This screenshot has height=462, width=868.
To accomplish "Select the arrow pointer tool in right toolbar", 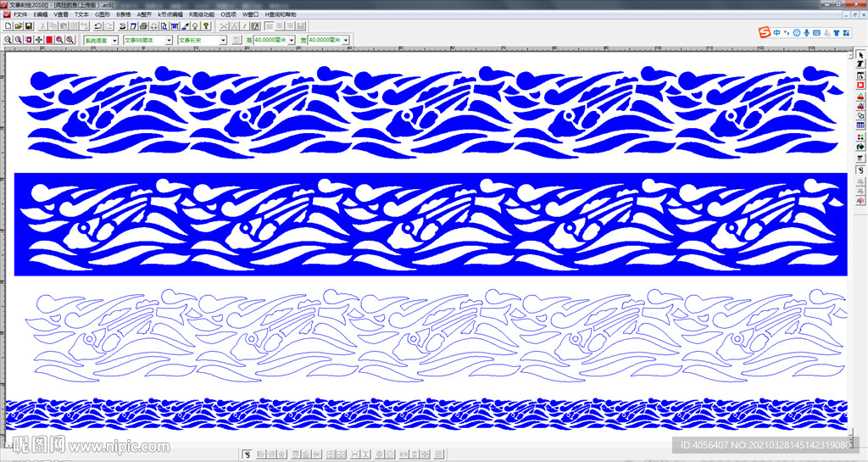I will coord(860,55).
